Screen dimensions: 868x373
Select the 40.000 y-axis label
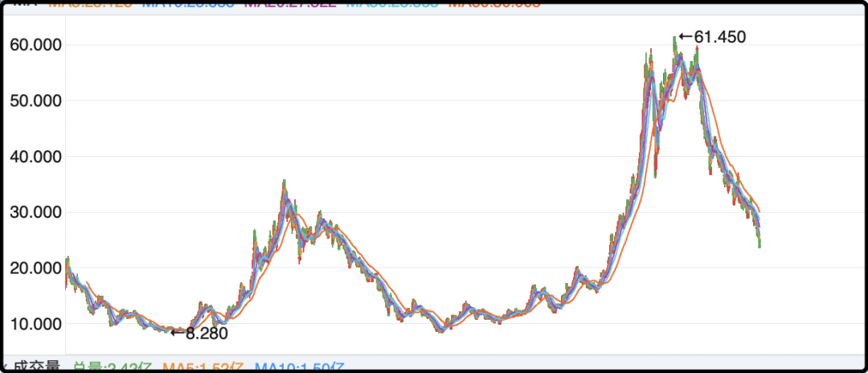[x=35, y=157]
